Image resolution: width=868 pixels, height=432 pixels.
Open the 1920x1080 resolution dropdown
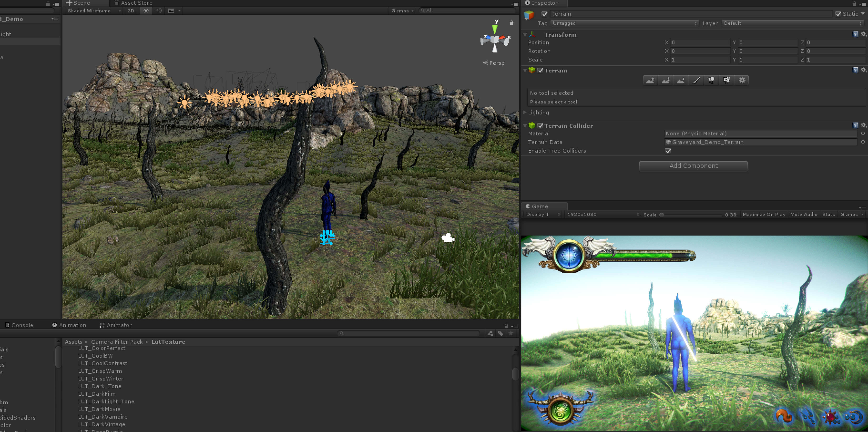602,214
